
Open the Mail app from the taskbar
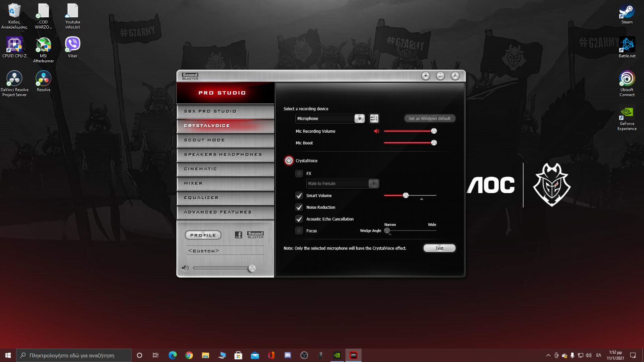pyautogui.click(x=255, y=355)
